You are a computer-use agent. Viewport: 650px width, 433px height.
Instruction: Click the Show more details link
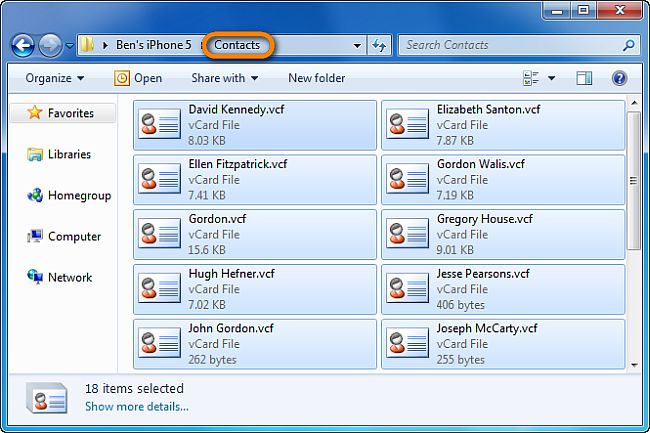pos(136,406)
